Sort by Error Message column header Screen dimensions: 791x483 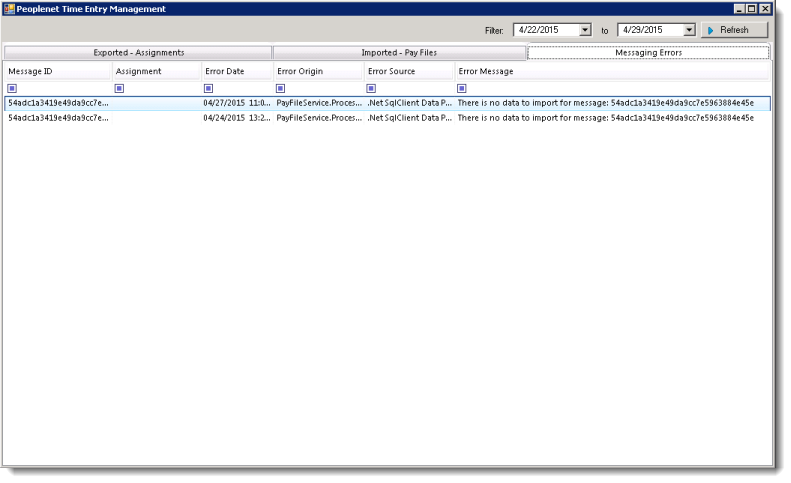[x=612, y=71]
